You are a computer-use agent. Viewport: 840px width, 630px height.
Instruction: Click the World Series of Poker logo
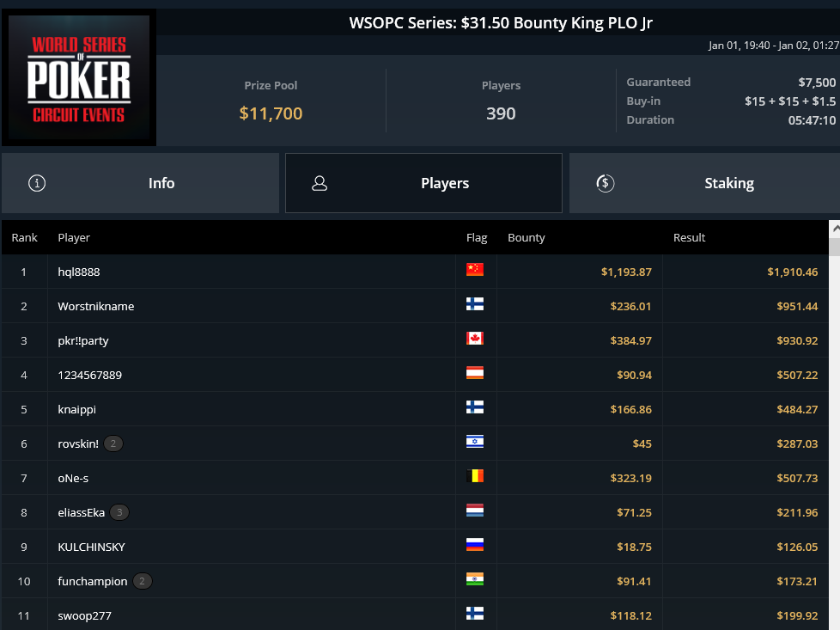click(x=79, y=77)
